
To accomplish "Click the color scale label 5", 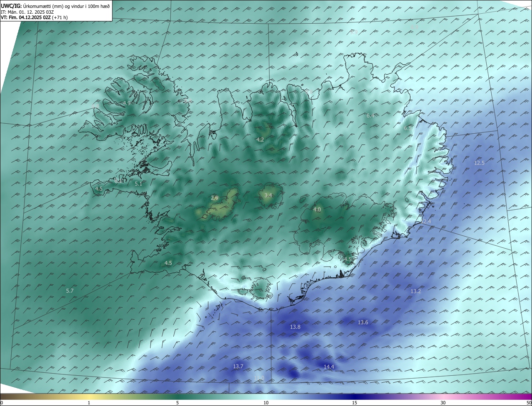I will (x=177, y=403).
